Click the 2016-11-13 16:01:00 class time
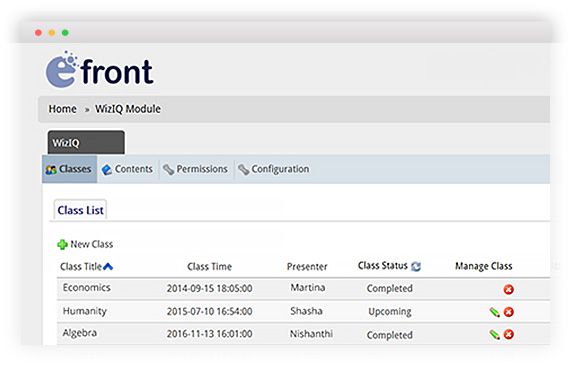Screen dimensions: 571x365 pyautogui.click(x=209, y=334)
